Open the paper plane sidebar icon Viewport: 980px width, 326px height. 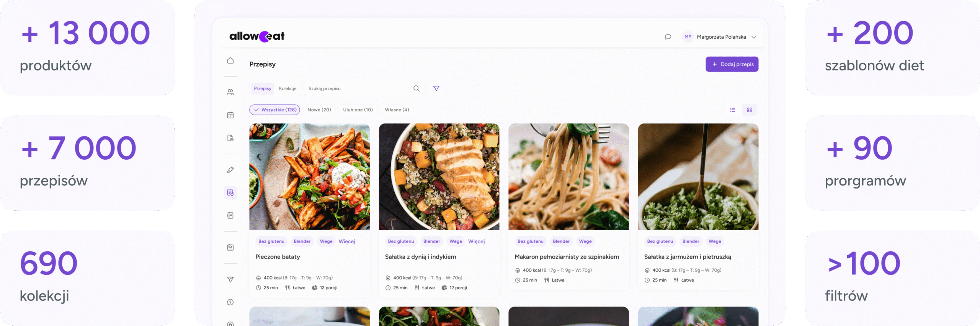(x=230, y=280)
